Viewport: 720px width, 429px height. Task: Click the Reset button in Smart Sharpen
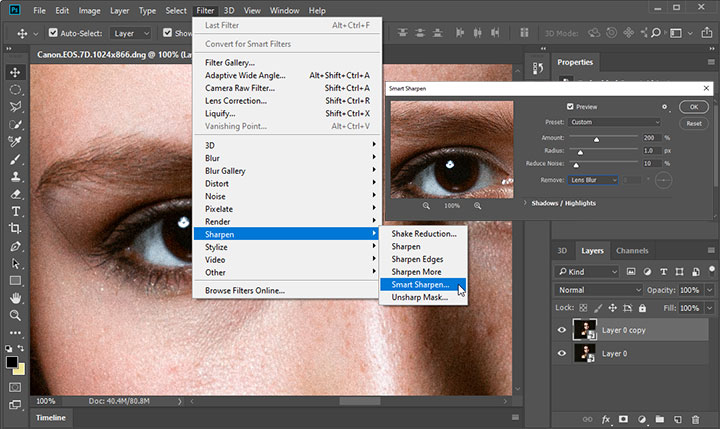(x=693, y=123)
